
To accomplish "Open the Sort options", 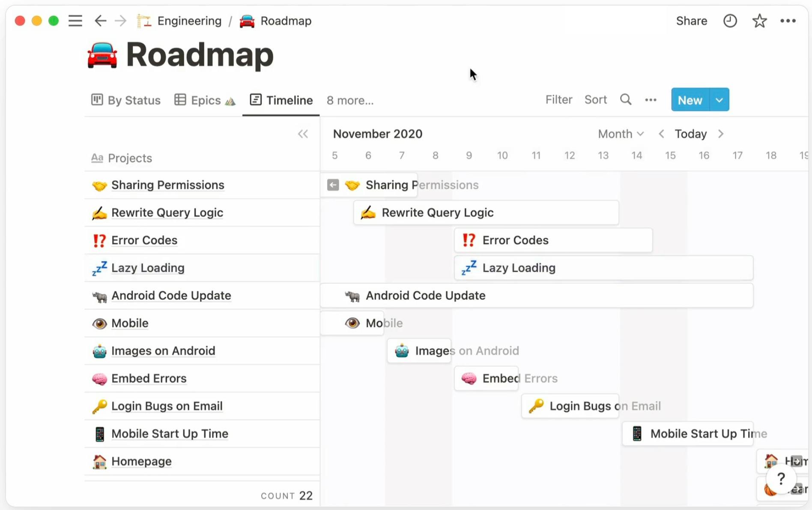I will point(596,99).
